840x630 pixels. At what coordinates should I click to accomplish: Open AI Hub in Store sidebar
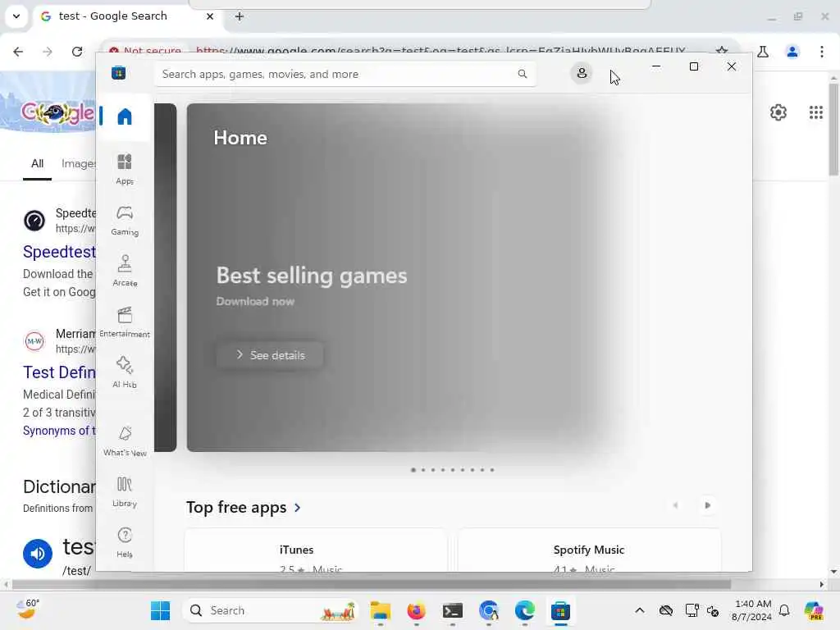coord(125,372)
